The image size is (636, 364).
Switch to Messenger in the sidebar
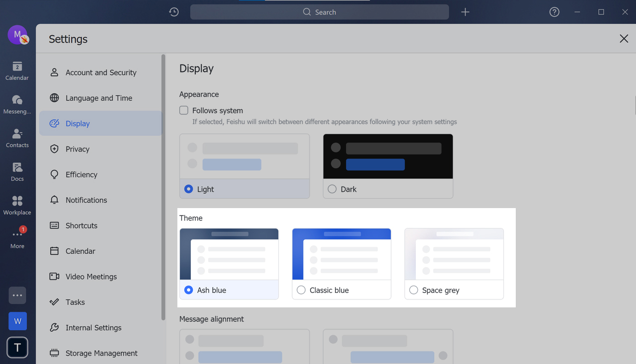click(x=17, y=103)
